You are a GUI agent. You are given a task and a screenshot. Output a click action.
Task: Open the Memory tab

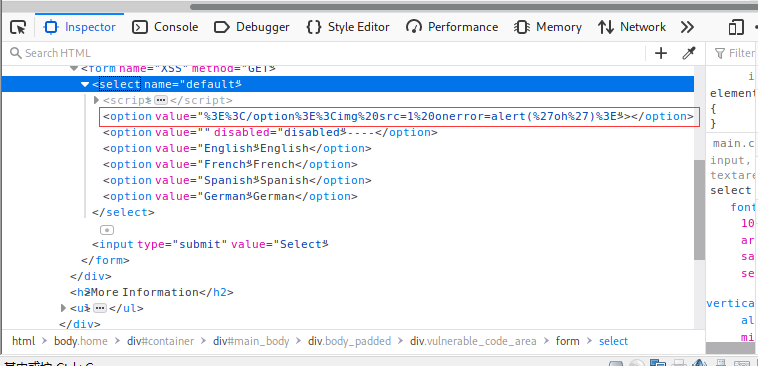tap(548, 27)
